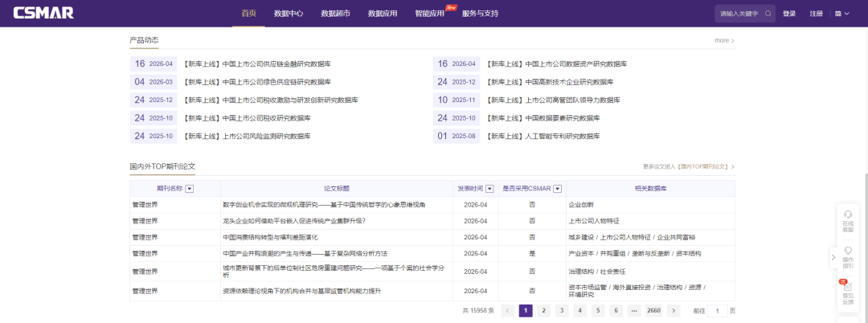Open the CSMAR usage filter dropdown
Image resolution: width=868 pixels, height=323 pixels.
click(558, 189)
